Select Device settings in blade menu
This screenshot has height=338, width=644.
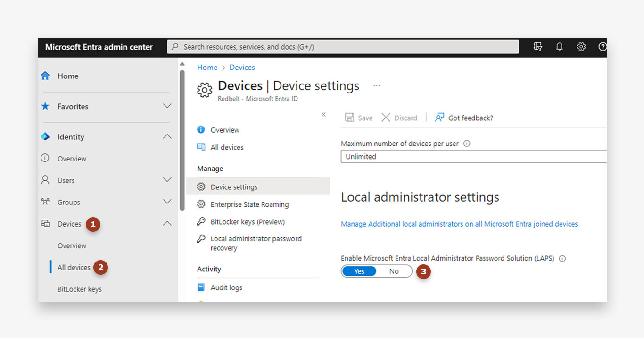[258, 186]
